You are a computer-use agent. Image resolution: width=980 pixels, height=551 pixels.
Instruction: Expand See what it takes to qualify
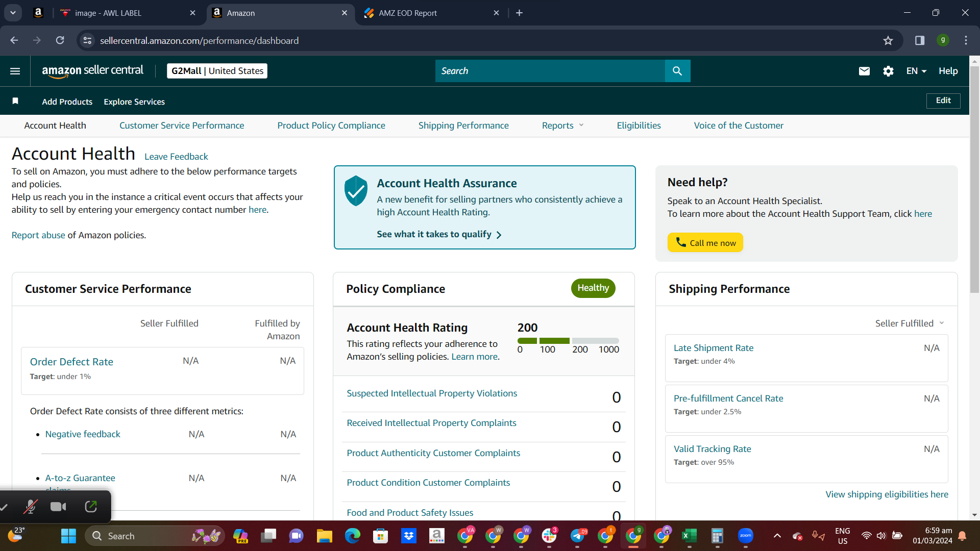click(x=439, y=234)
